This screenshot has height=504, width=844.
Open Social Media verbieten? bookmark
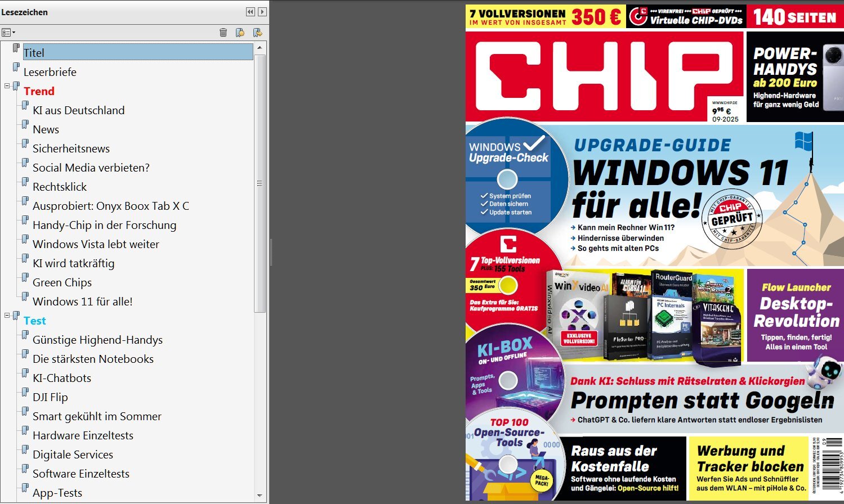point(91,168)
